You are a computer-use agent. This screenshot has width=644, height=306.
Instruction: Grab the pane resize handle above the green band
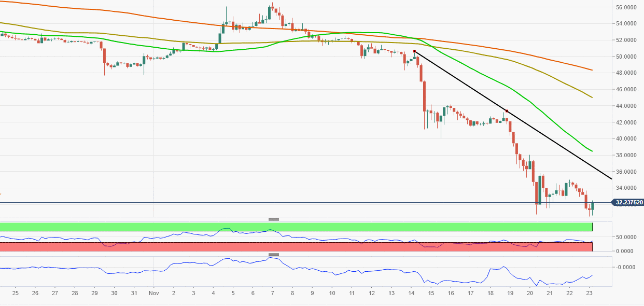[274, 219]
